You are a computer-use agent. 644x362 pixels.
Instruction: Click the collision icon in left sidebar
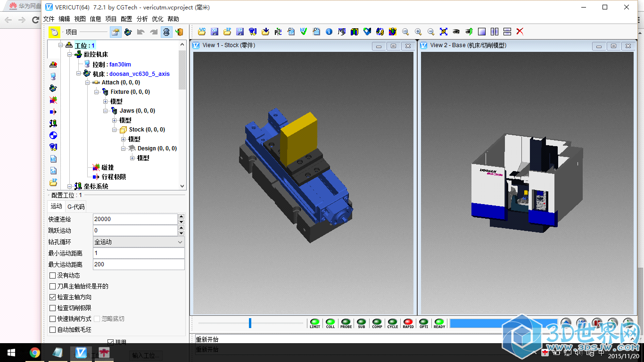pos(53,100)
